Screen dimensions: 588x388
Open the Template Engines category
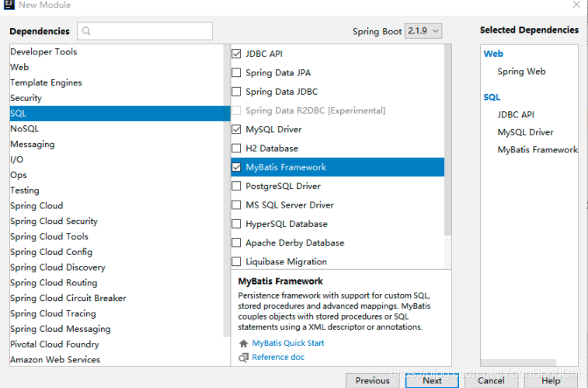117,82
